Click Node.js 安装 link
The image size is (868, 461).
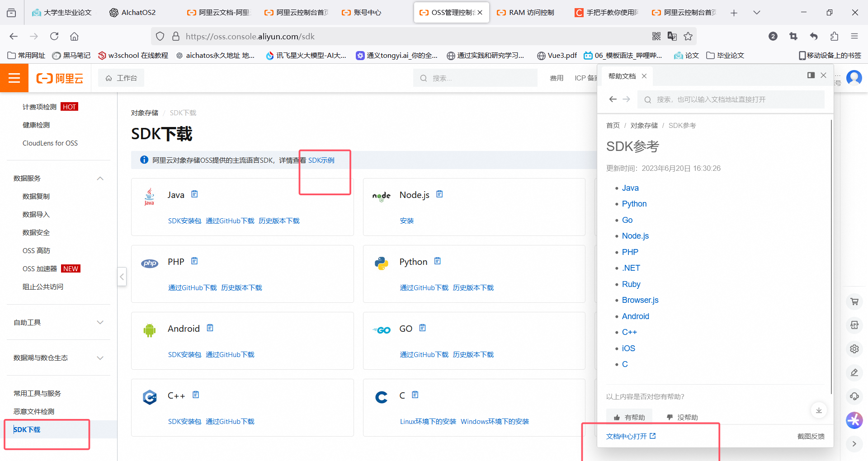pos(407,221)
